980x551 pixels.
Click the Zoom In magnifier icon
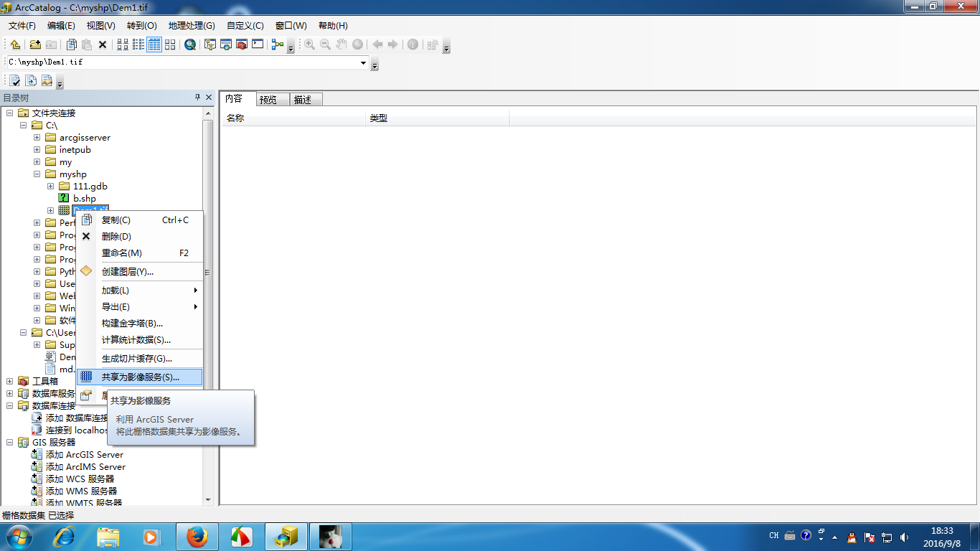[309, 44]
